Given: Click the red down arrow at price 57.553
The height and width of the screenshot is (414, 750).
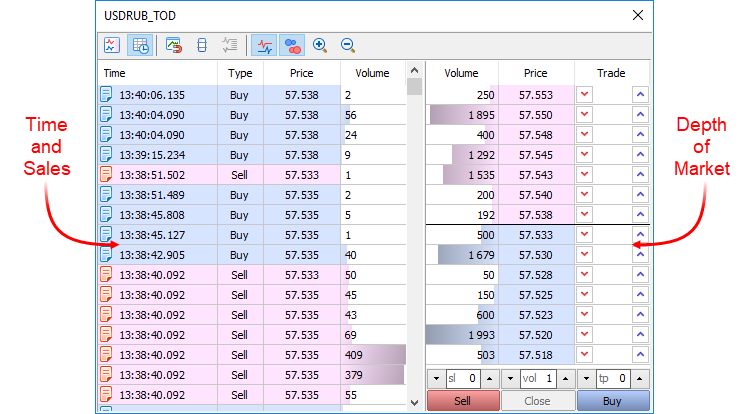Looking at the screenshot, I should pos(585,95).
